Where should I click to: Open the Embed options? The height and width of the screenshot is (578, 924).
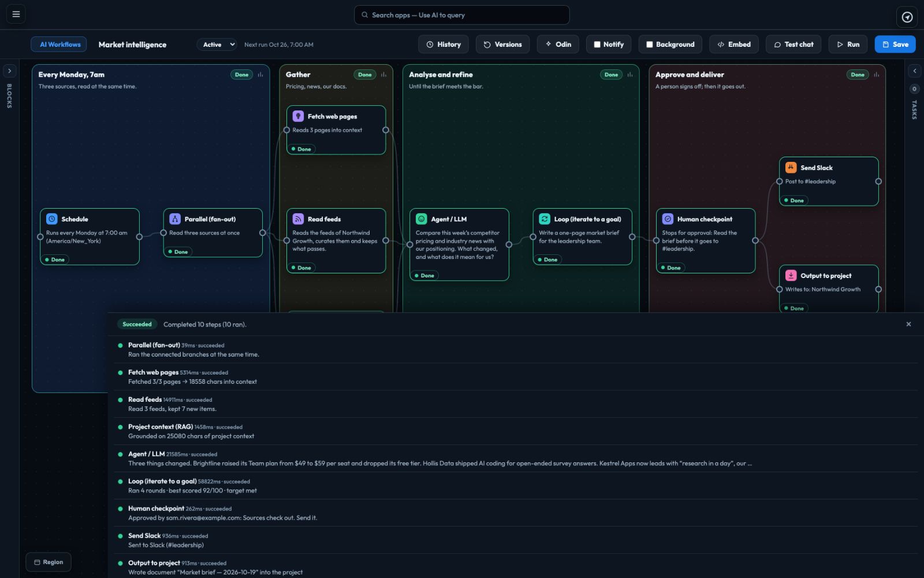coord(734,45)
